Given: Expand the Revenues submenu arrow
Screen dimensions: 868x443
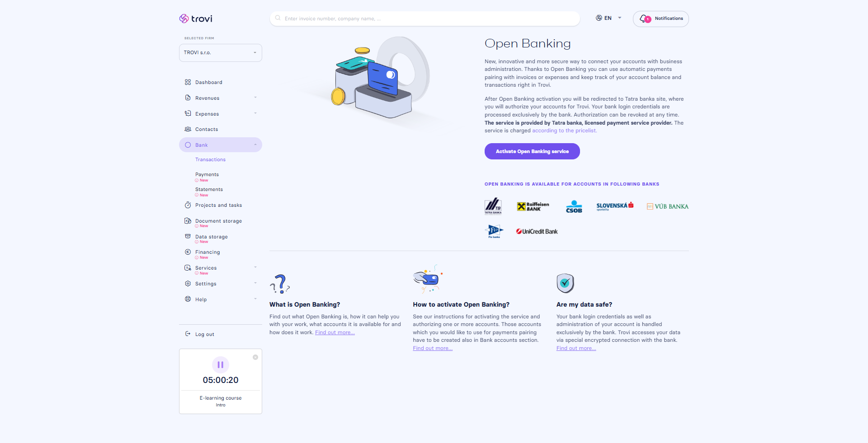Looking at the screenshot, I should tap(255, 98).
